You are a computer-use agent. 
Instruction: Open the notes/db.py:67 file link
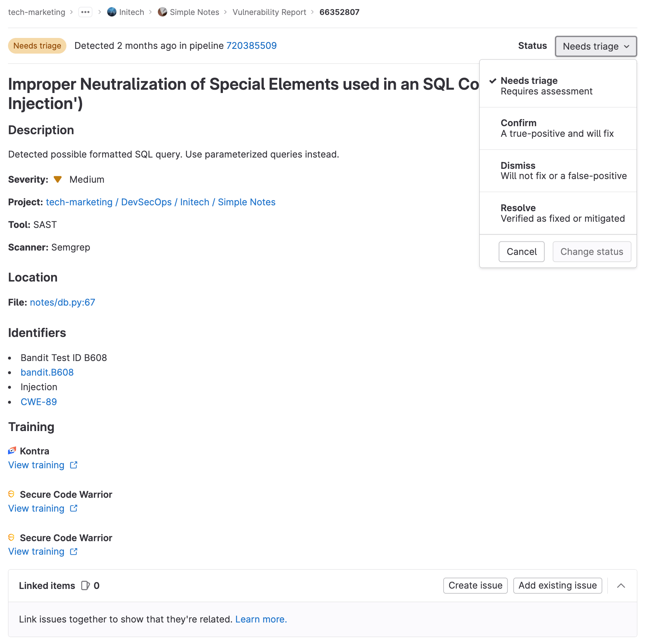[x=62, y=302]
